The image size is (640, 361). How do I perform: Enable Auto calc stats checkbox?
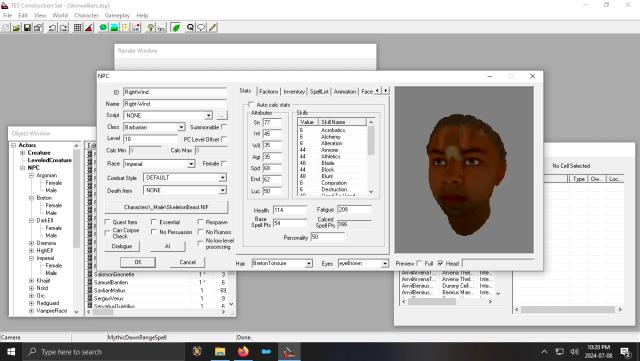pos(251,105)
